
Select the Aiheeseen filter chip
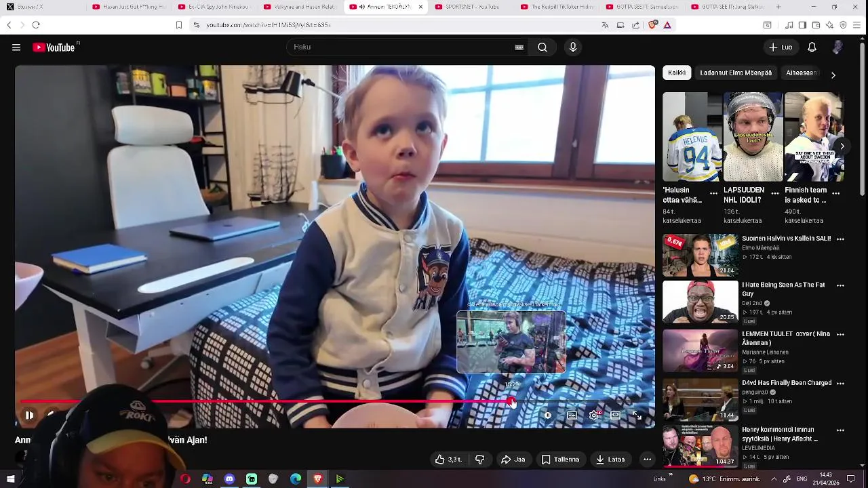click(x=801, y=73)
